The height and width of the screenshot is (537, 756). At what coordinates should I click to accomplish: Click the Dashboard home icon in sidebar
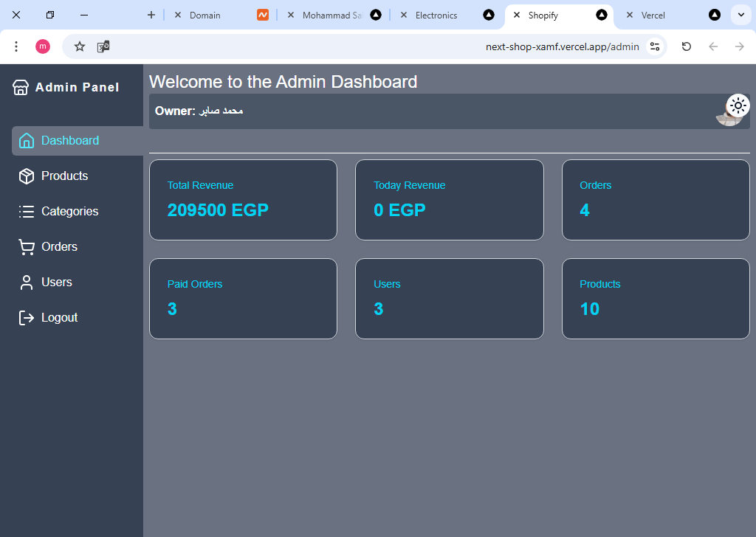click(27, 140)
